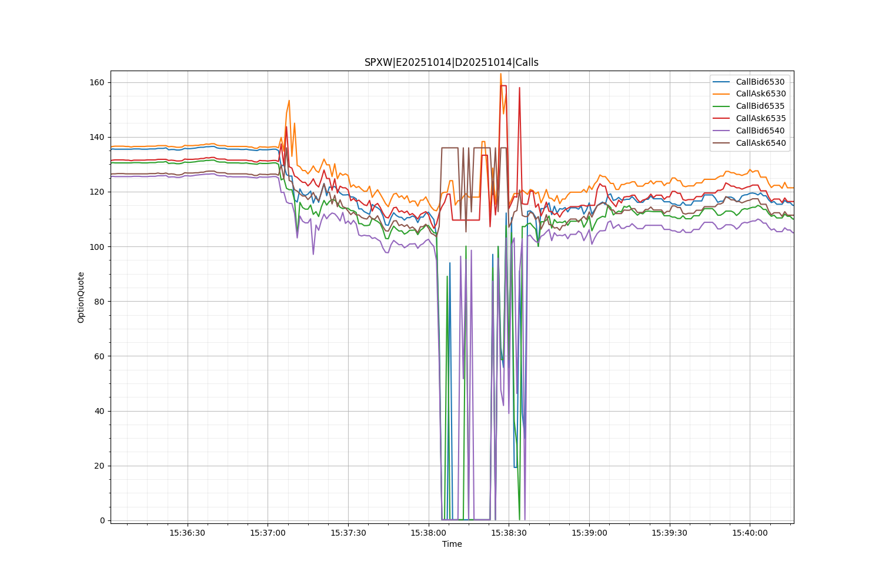882x588 pixels.
Task: Click the Time x-axis label
Action: pos(452,544)
